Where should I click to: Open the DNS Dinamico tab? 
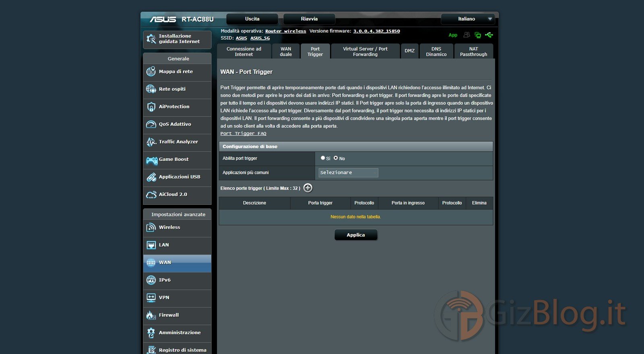[436, 51]
